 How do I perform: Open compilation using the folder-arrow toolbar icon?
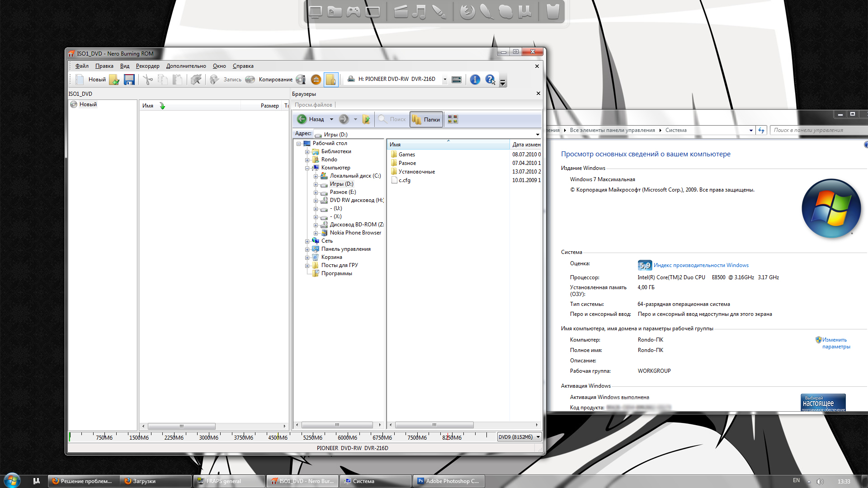(114, 80)
